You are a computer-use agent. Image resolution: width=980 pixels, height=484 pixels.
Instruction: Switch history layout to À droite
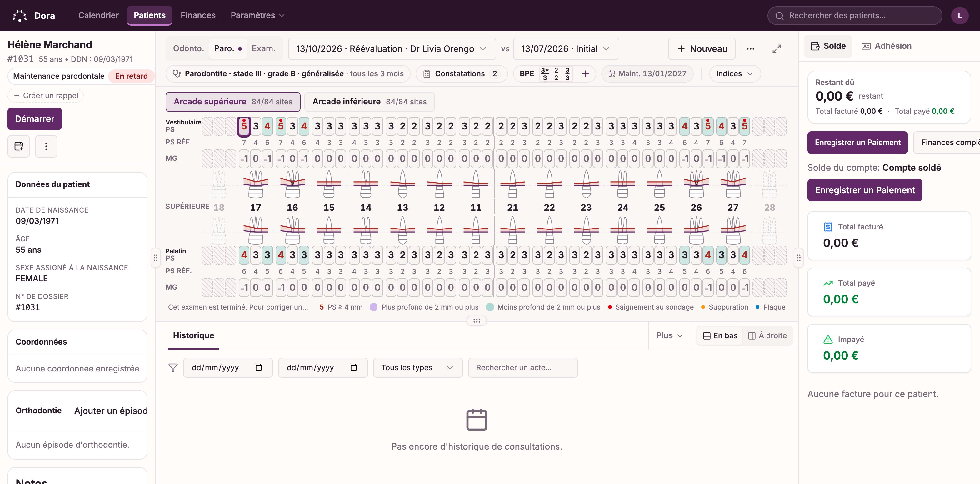(x=767, y=335)
